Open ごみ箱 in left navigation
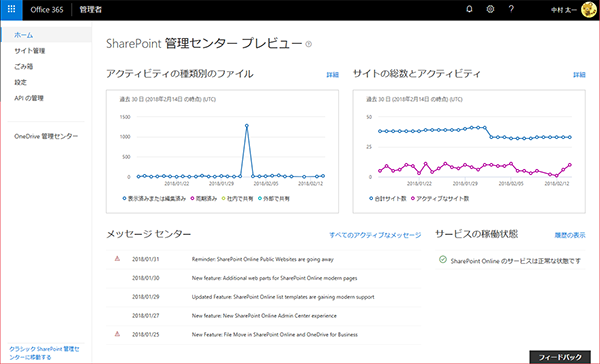The width and height of the screenshot is (600, 364). click(x=23, y=66)
